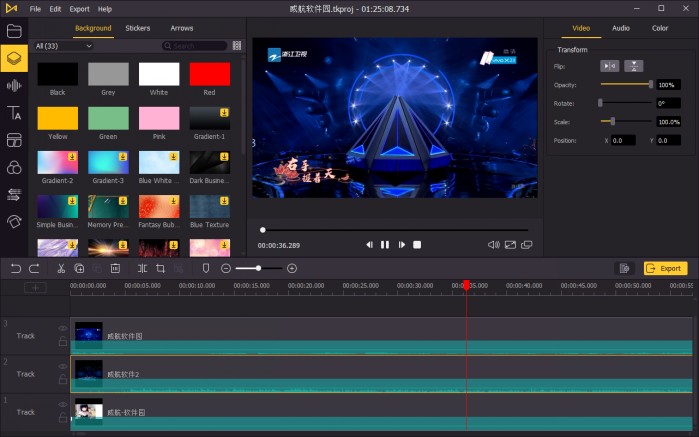
Task: Click the grid view icon beside search
Action: pyautogui.click(x=237, y=45)
